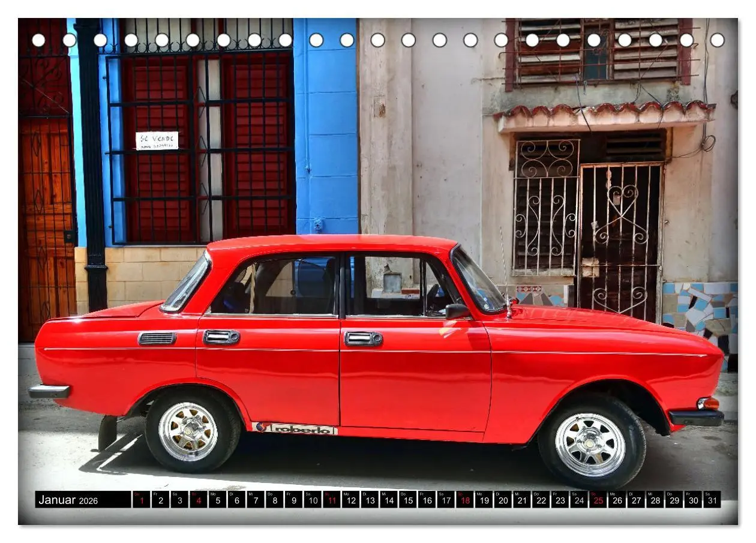
Task: Select day 2 (Fr) in the calendar strip
Action: tap(160, 500)
